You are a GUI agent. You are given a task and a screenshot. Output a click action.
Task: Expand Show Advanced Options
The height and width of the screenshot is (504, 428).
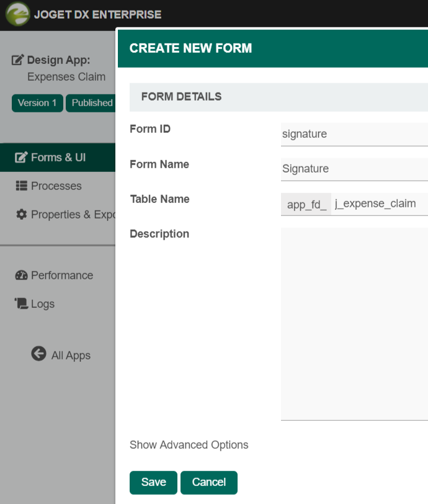189,445
